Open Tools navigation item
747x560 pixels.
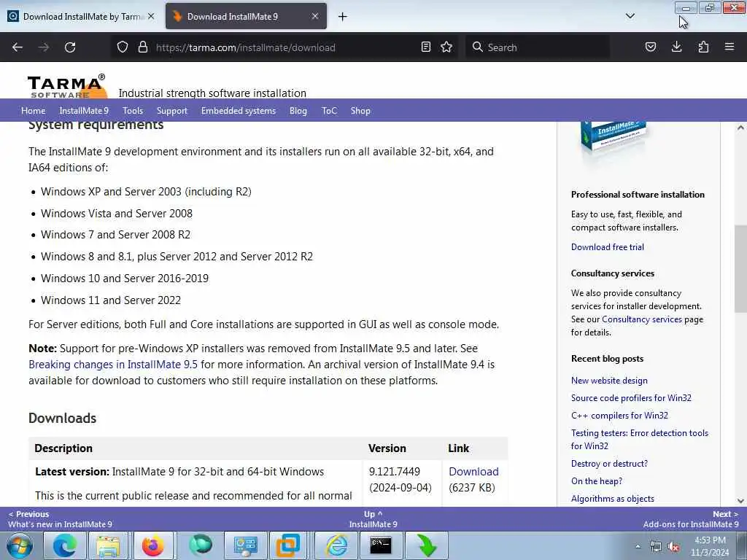coord(133,111)
